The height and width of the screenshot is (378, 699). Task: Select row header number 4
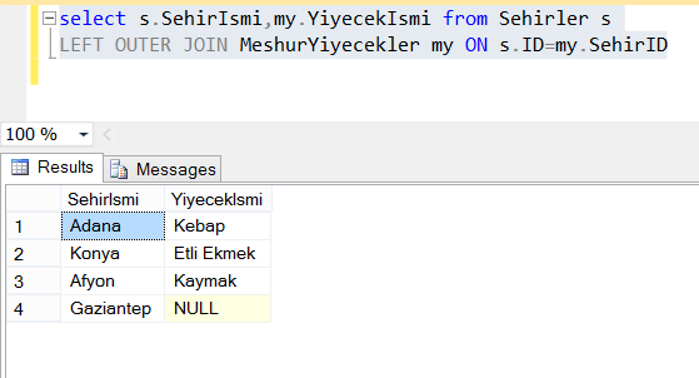[34, 309]
